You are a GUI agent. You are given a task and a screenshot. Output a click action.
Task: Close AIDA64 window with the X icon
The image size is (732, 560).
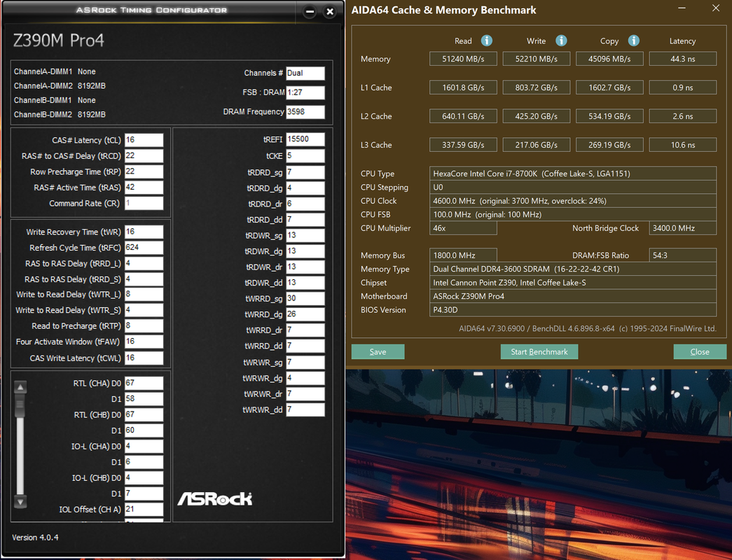click(x=715, y=8)
